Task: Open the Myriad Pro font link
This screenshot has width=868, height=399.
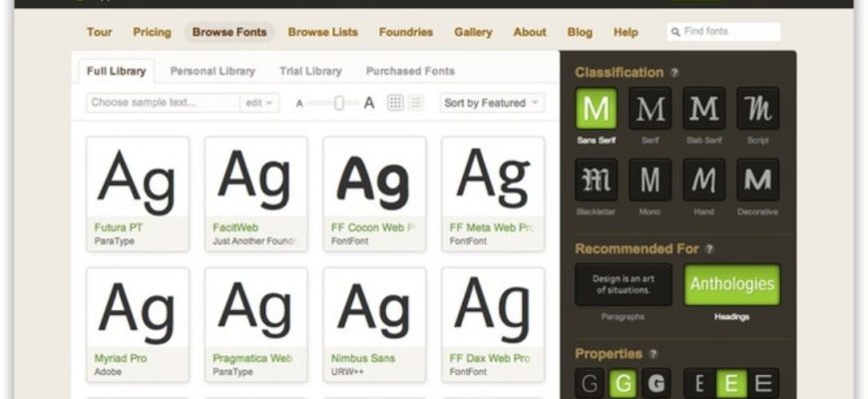Action: point(120,359)
